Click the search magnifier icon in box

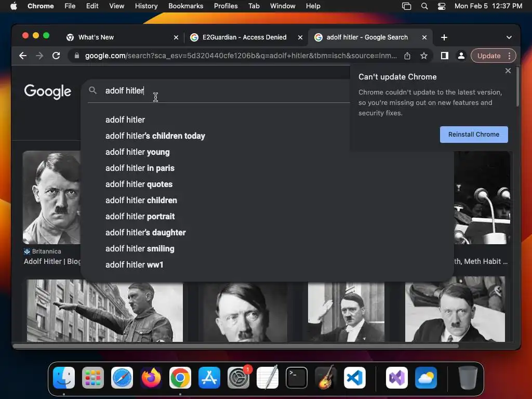[x=92, y=90]
